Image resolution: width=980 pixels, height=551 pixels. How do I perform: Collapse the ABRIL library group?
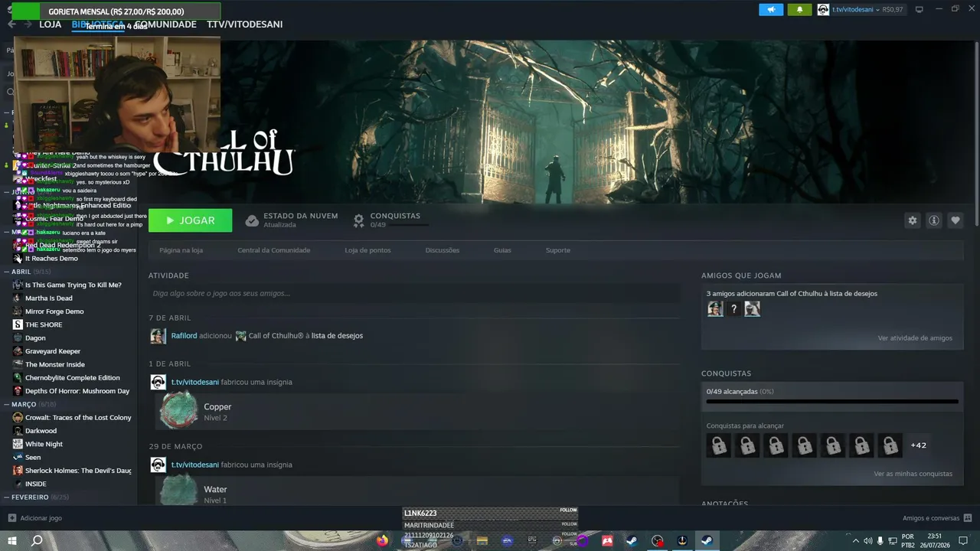pyautogui.click(x=7, y=272)
